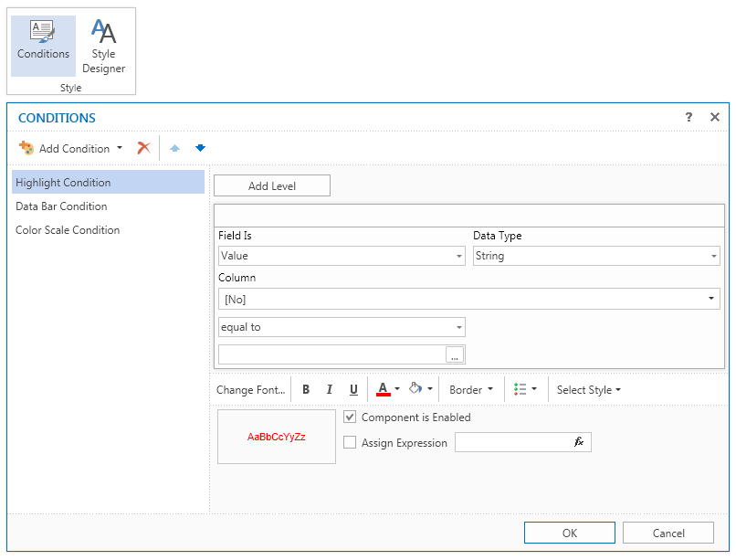Click the ellipsis button beside value field
The width and height of the screenshot is (736, 560).
455,354
